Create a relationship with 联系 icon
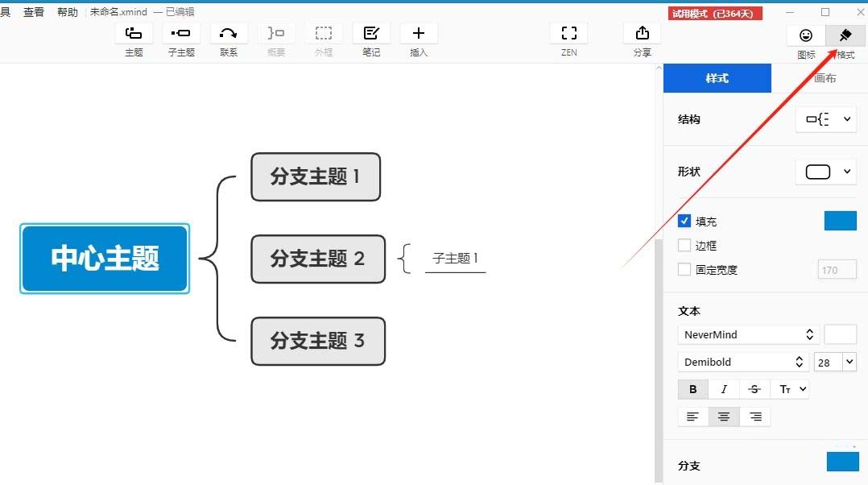The width and height of the screenshot is (868, 485). pos(228,34)
